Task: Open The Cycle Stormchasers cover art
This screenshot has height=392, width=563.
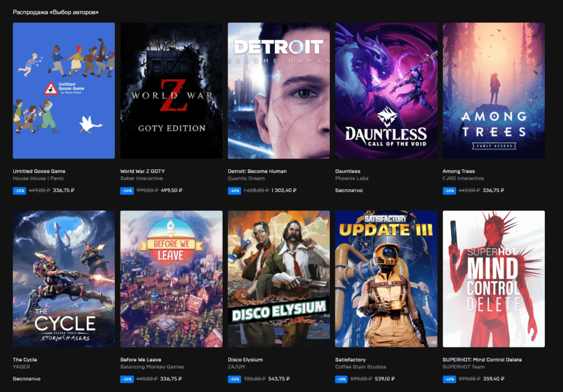Action: click(64, 279)
